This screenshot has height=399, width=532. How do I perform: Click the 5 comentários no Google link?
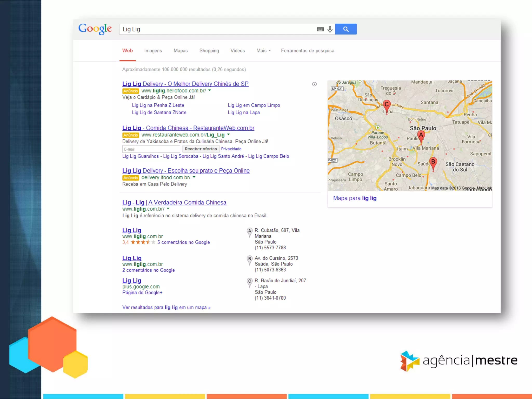(183, 242)
